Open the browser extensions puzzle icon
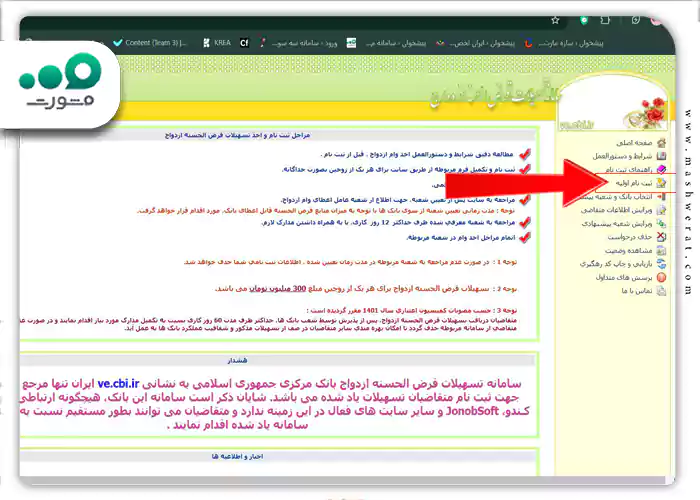This screenshot has width=700, height=500. [605, 20]
